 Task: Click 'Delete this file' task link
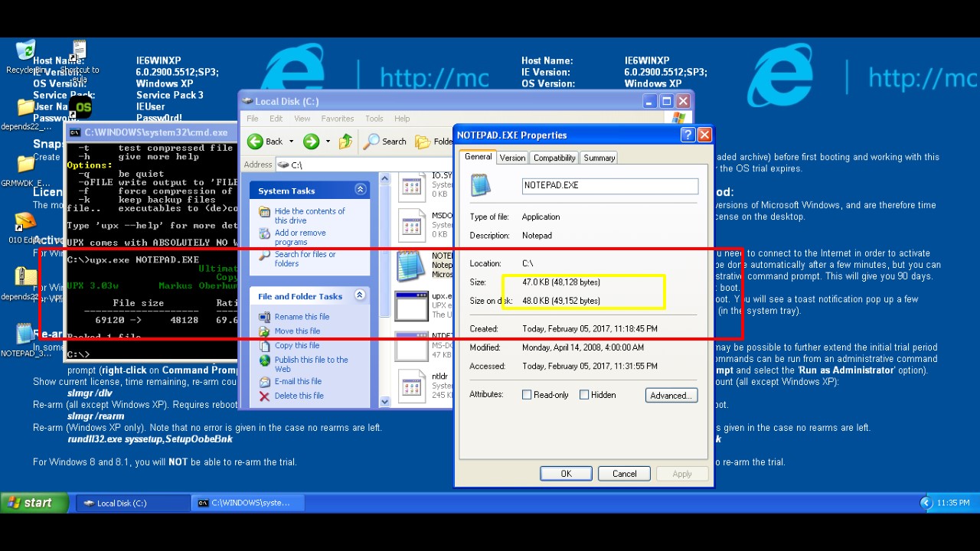[299, 396]
